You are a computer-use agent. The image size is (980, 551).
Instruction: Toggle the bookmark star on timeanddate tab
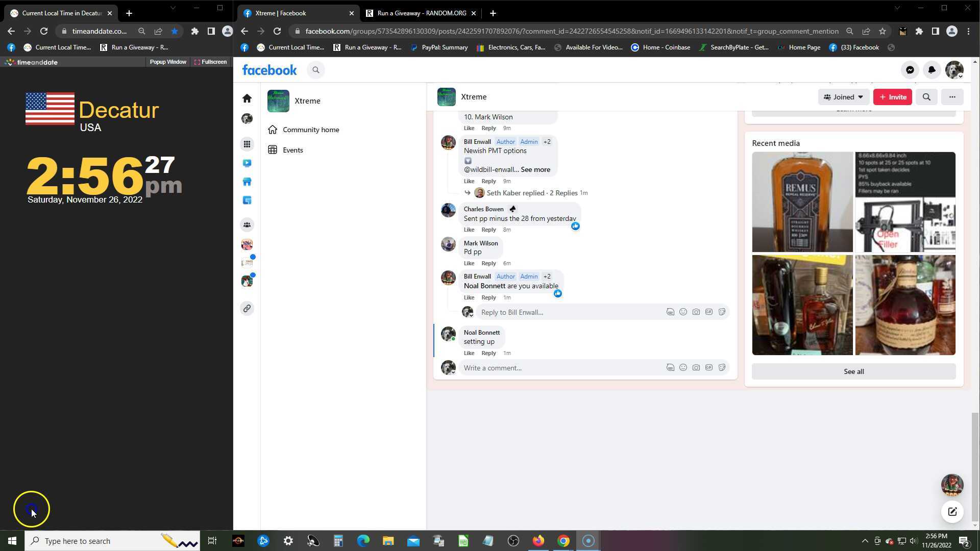175,31
